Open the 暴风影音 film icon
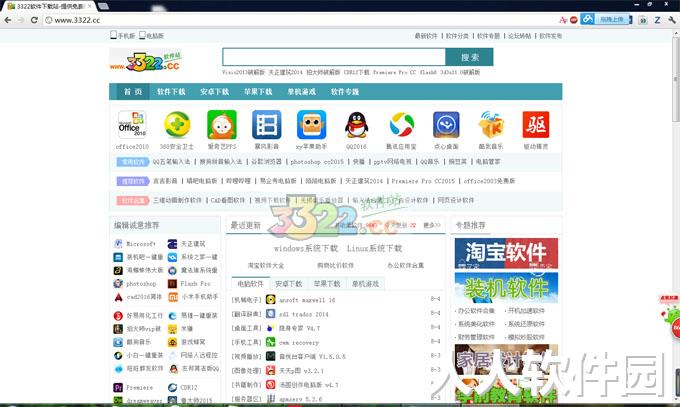This screenshot has width=680, height=407. pos(267,125)
